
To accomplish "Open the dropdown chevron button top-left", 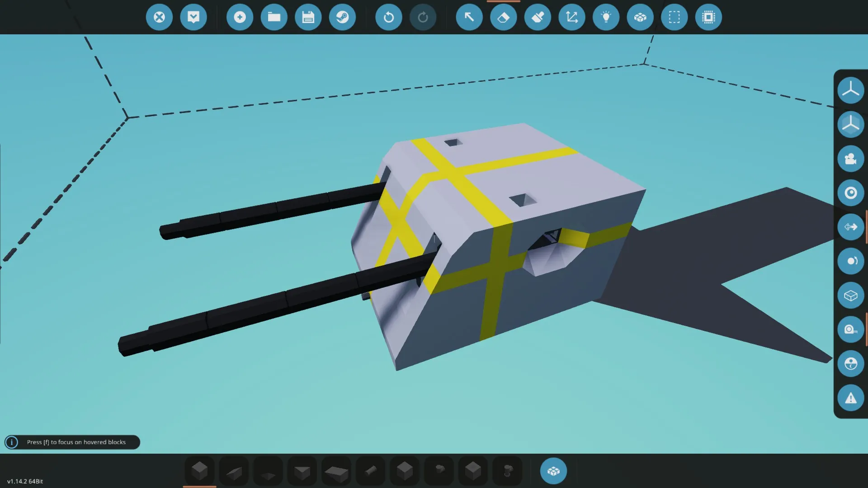I will click(x=193, y=17).
